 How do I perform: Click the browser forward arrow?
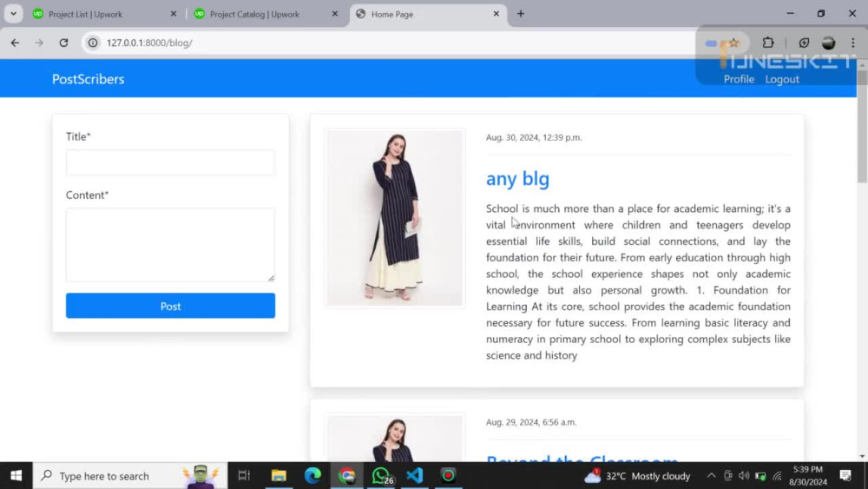click(39, 43)
